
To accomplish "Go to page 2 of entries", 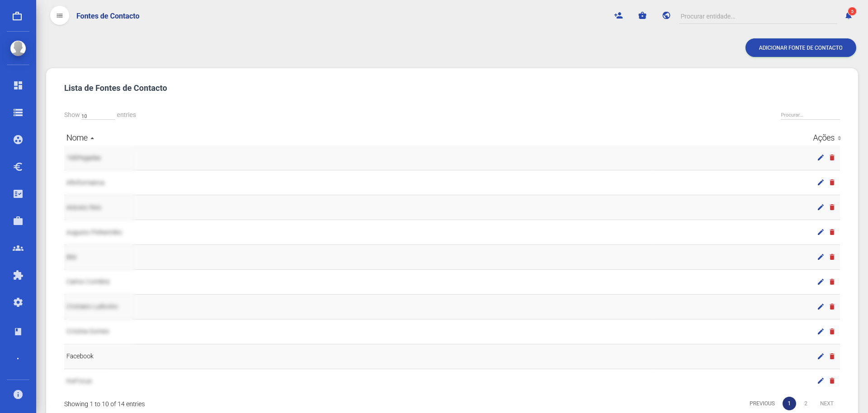I will [x=806, y=404].
